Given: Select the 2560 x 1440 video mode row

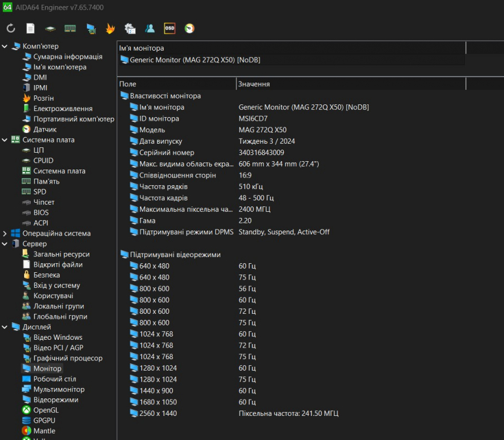Looking at the screenshot, I should 158,413.
